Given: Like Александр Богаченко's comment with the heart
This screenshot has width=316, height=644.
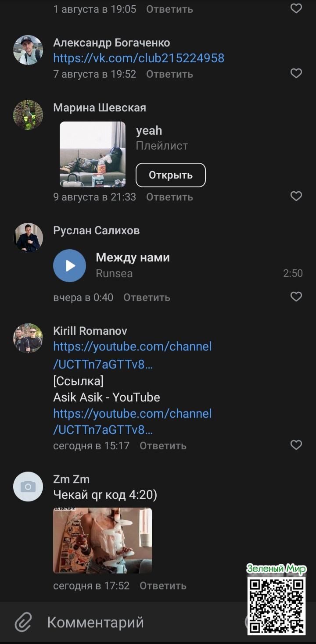Looking at the screenshot, I should click(x=296, y=73).
